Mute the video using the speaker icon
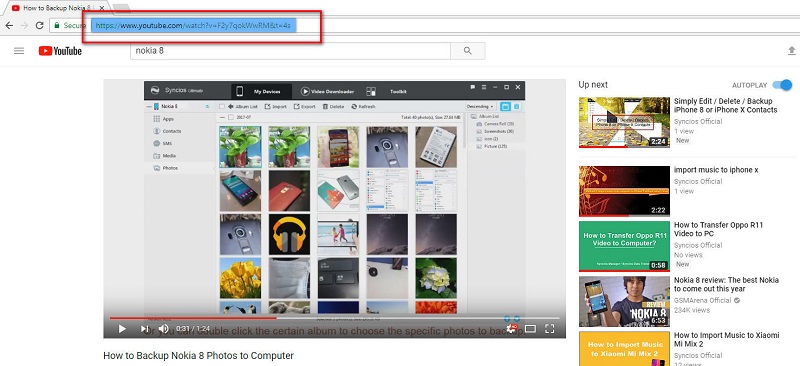The image size is (800, 366). (x=163, y=329)
